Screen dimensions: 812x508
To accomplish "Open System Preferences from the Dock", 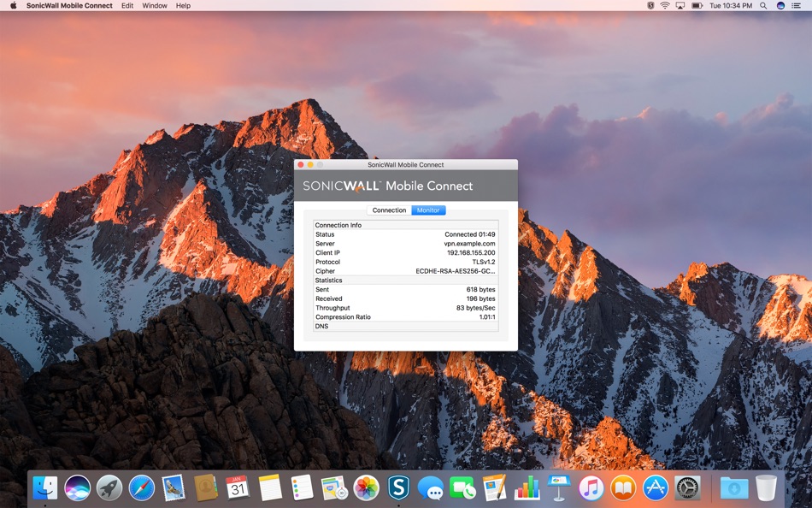I will pos(686,488).
